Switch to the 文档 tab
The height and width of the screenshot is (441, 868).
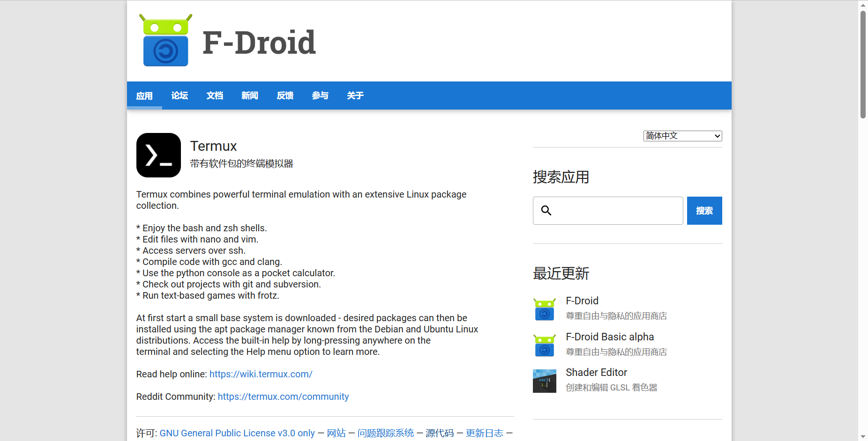215,96
